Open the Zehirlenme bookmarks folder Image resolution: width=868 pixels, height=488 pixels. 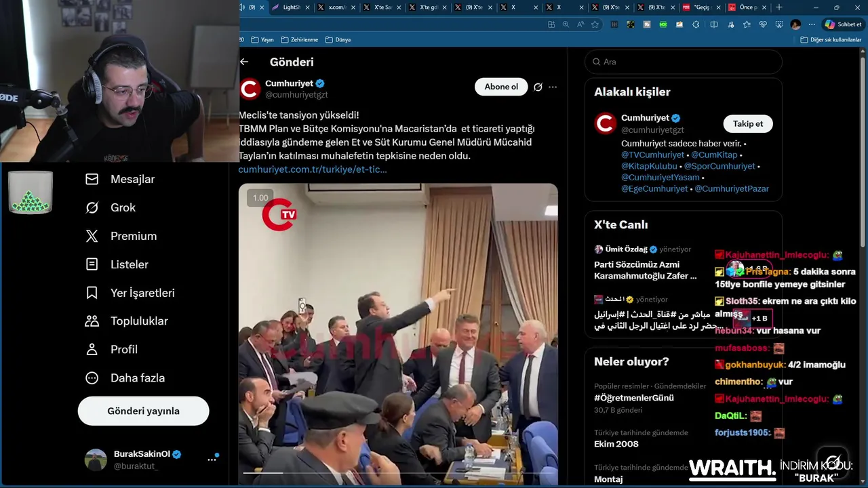pyautogui.click(x=299, y=40)
